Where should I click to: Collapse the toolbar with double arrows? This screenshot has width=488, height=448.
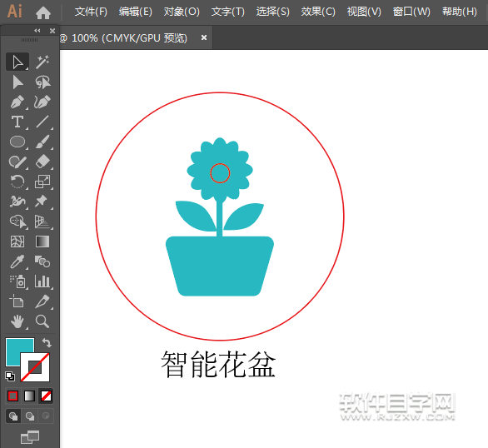pyautogui.click(x=37, y=31)
